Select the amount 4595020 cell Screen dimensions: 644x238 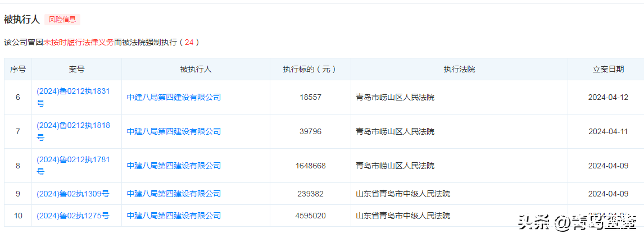coord(310,216)
